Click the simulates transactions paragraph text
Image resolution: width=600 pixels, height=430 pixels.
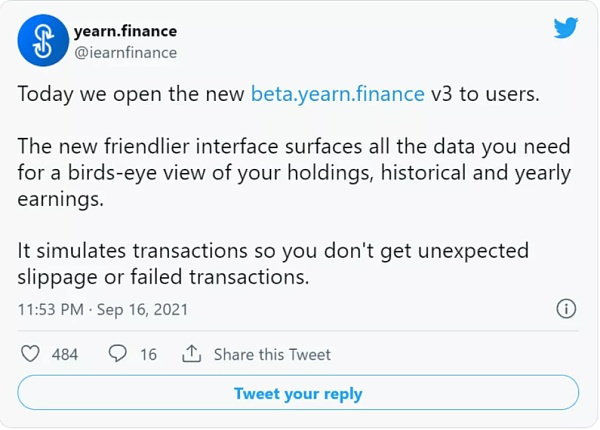[x=273, y=264]
